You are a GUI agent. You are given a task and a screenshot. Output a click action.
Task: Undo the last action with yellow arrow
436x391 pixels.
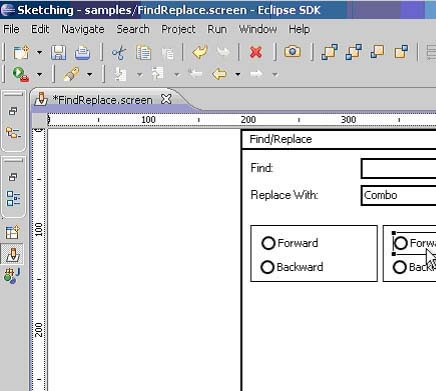[x=200, y=52]
